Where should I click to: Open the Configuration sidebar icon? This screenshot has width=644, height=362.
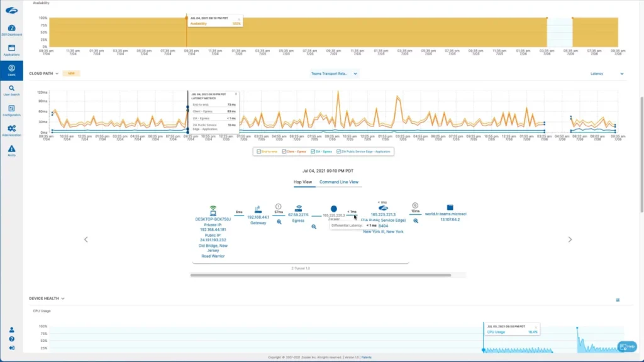pos(11,111)
